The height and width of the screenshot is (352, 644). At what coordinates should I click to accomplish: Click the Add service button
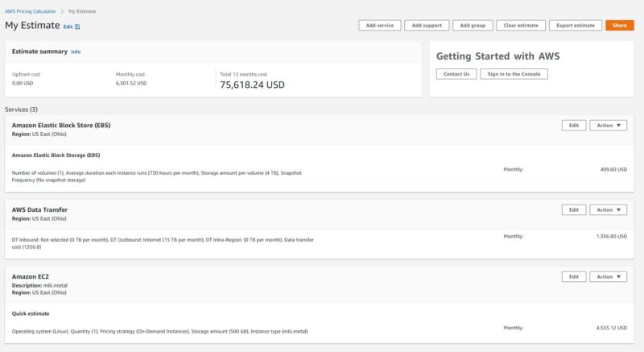click(379, 26)
